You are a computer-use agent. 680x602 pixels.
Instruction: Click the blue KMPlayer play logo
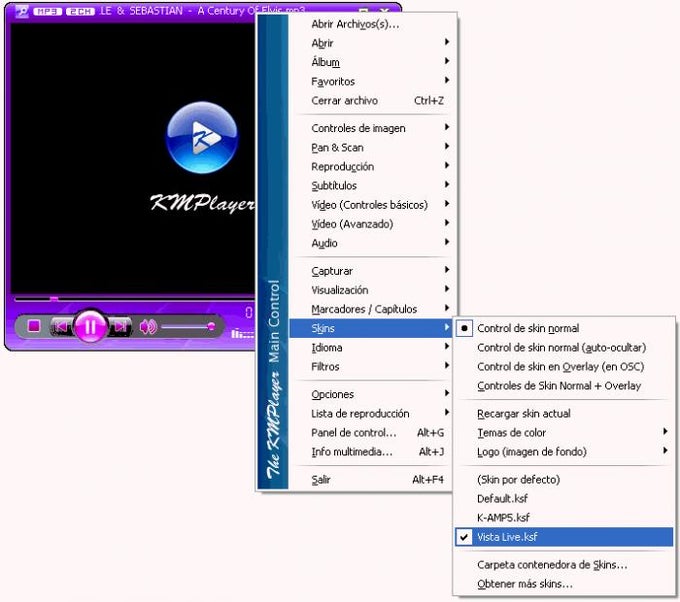[202, 137]
